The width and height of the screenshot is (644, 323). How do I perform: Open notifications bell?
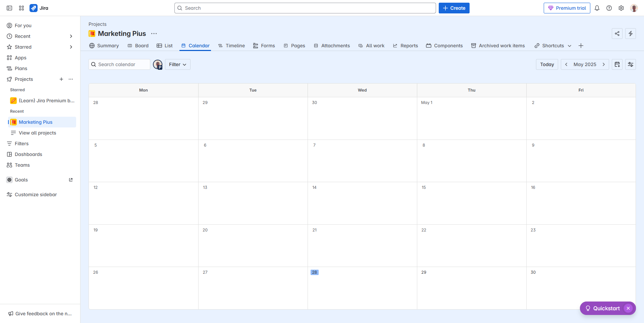[597, 8]
